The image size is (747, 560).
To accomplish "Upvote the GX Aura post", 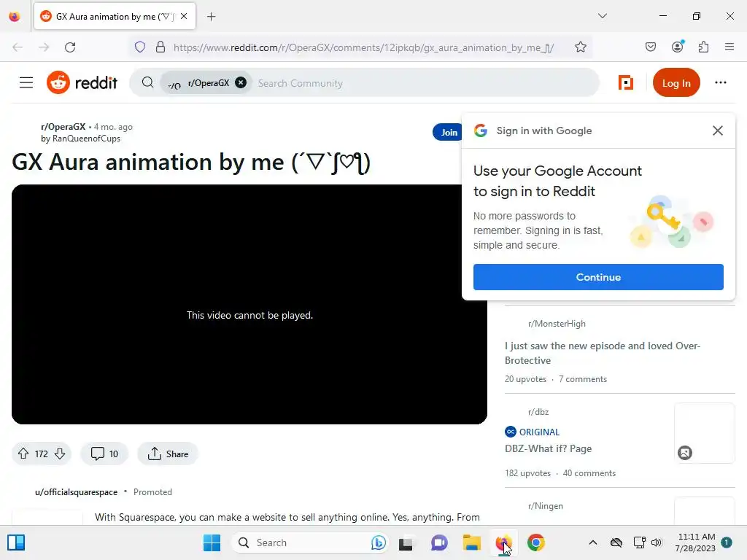I will tap(23, 454).
